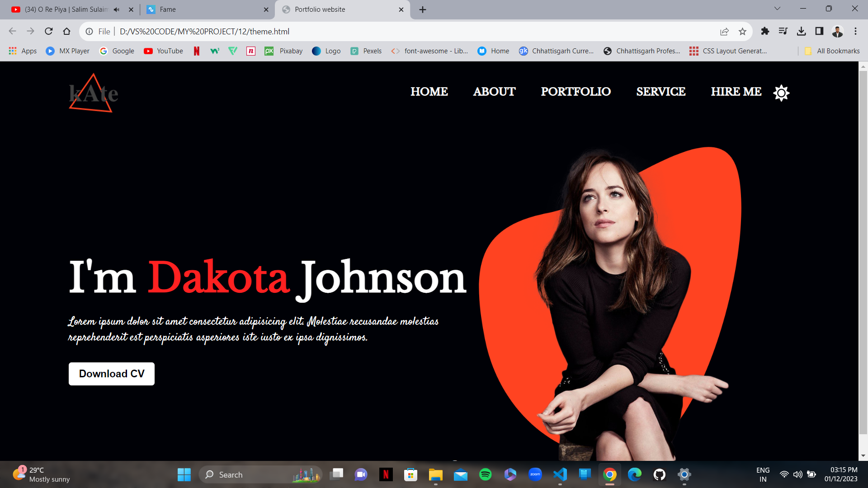Toggle the sun theme switch icon
The image size is (868, 488).
pos(781,93)
